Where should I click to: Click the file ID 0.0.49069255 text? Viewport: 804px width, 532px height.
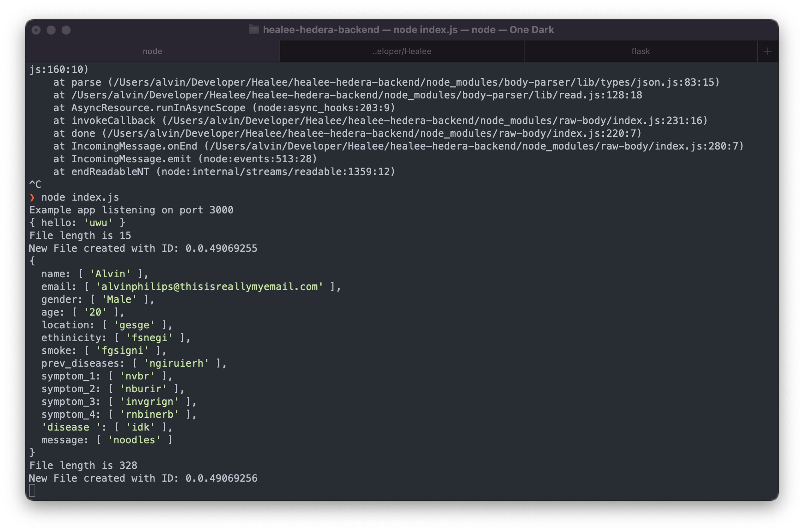click(221, 248)
